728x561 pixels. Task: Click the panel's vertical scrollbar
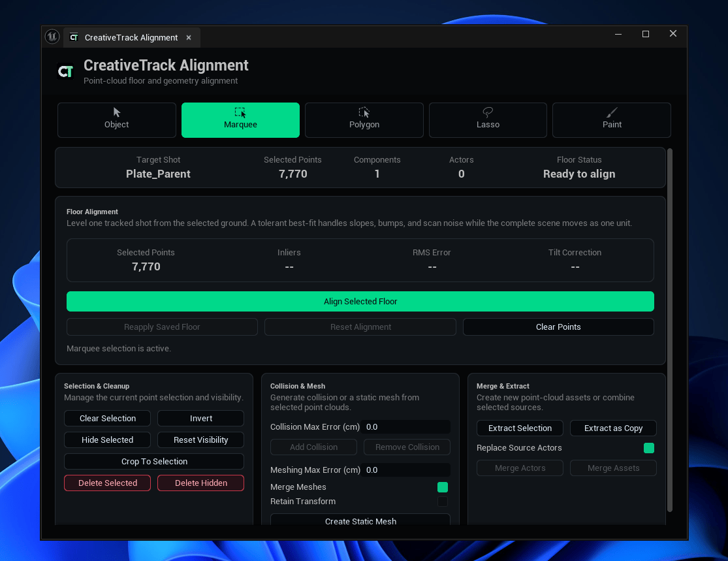pos(669,330)
